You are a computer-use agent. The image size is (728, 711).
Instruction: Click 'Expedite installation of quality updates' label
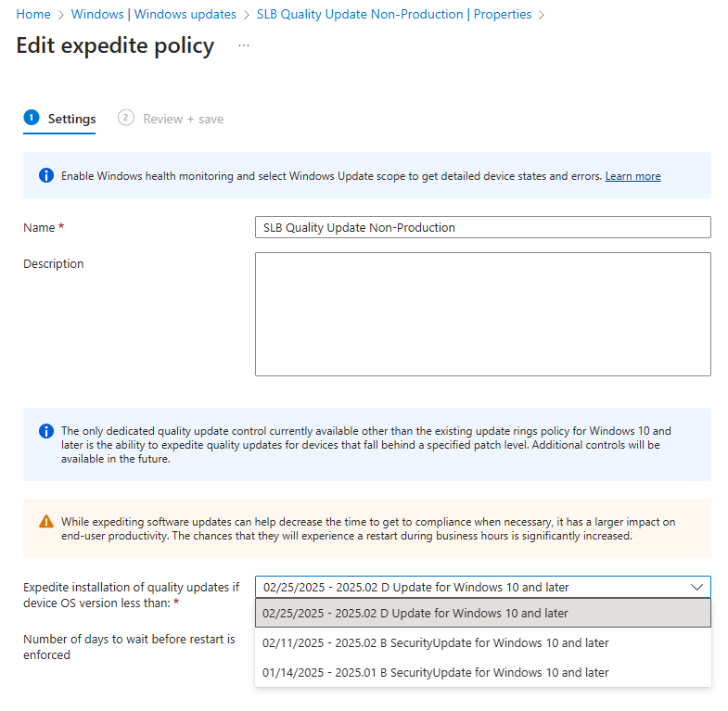[x=132, y=595]
